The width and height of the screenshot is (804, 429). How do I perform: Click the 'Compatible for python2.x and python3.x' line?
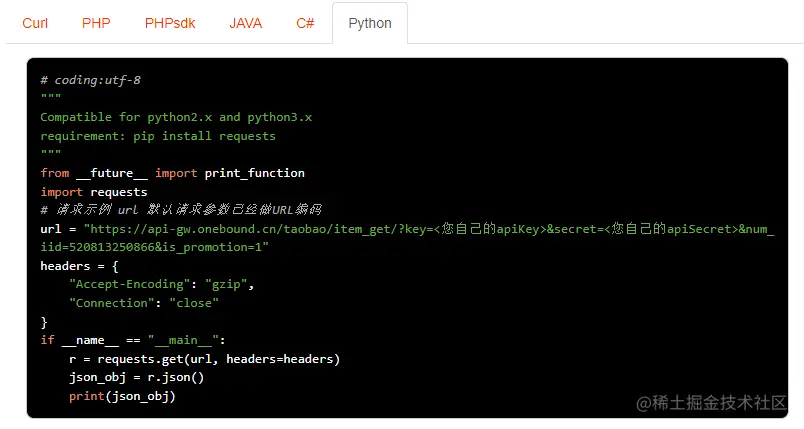176,117
